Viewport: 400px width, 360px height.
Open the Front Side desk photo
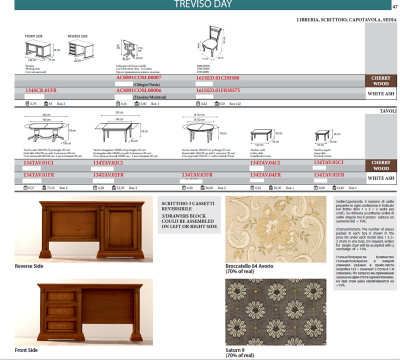coord(84,312)
